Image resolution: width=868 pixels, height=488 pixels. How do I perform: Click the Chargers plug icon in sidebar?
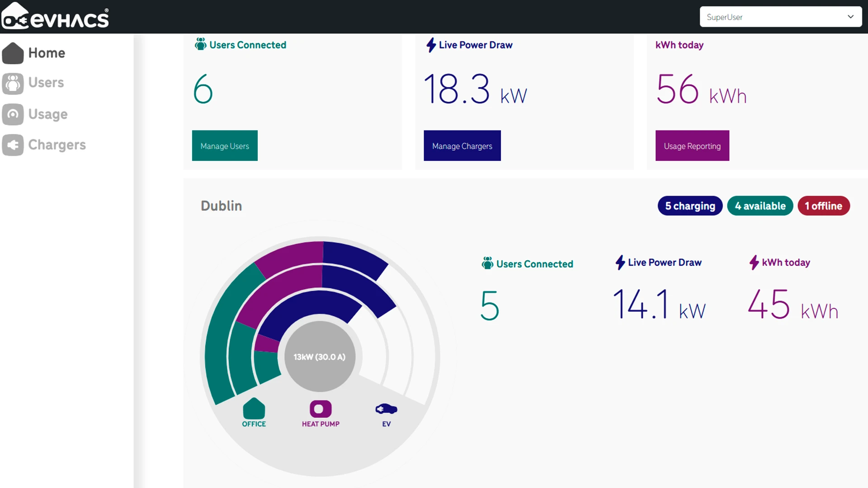[13, 145]
